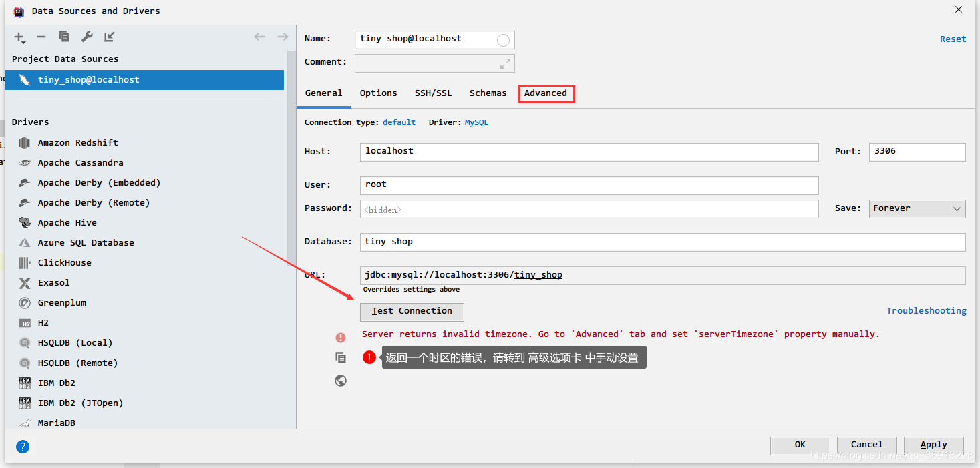The width and height of the screenshot is (980, 468).
Task: Click the Host input field
Action: click(589, 152)
